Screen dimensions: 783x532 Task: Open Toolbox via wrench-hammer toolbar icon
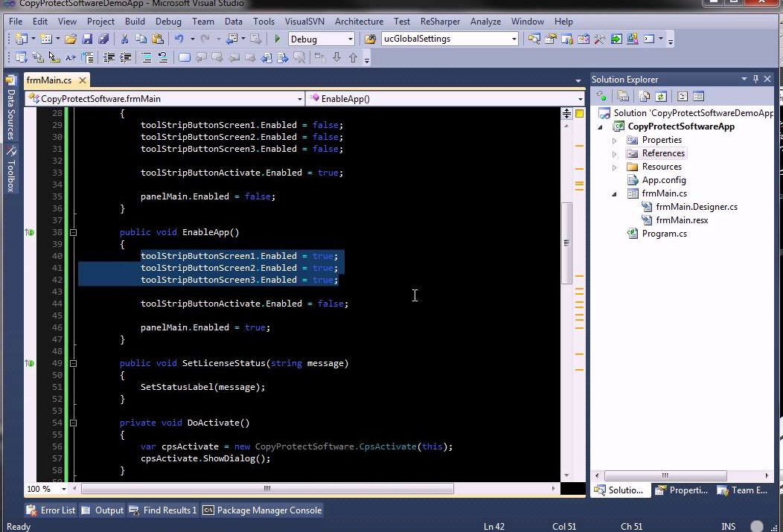(x=600, y=39)
